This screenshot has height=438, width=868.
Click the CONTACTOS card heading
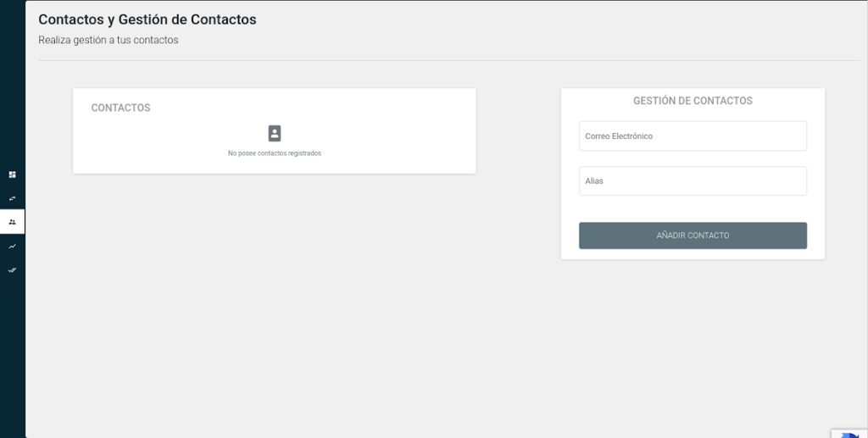(x=121, y=108)
